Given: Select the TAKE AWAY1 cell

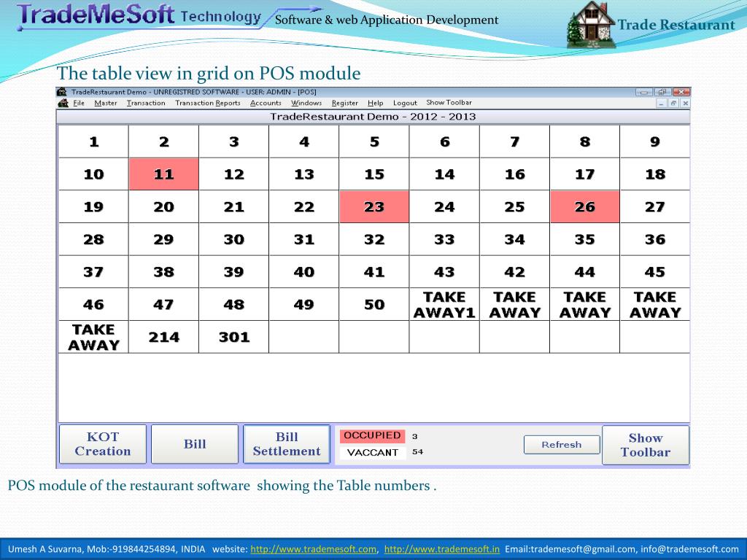Looking at the screenshot, I should click(x=444, y=304).
